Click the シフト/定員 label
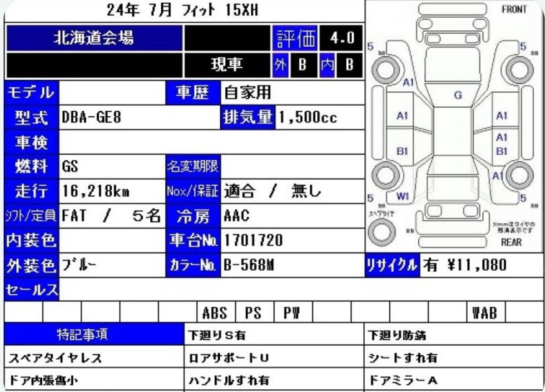Viewport: 545px width, 392px height. pos(31,216)
